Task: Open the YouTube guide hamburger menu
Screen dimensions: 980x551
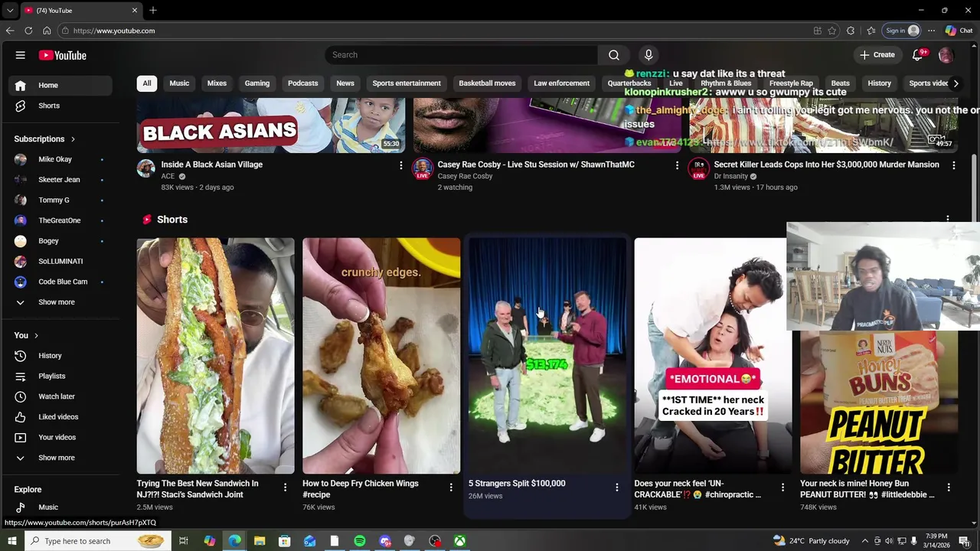Action: [21, 55]
